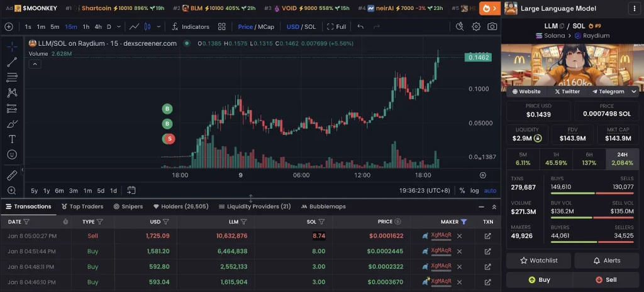Take a chart snapshot with the camera icon
The width and height of the screenshot is (644, 292).
click(492, 26)
